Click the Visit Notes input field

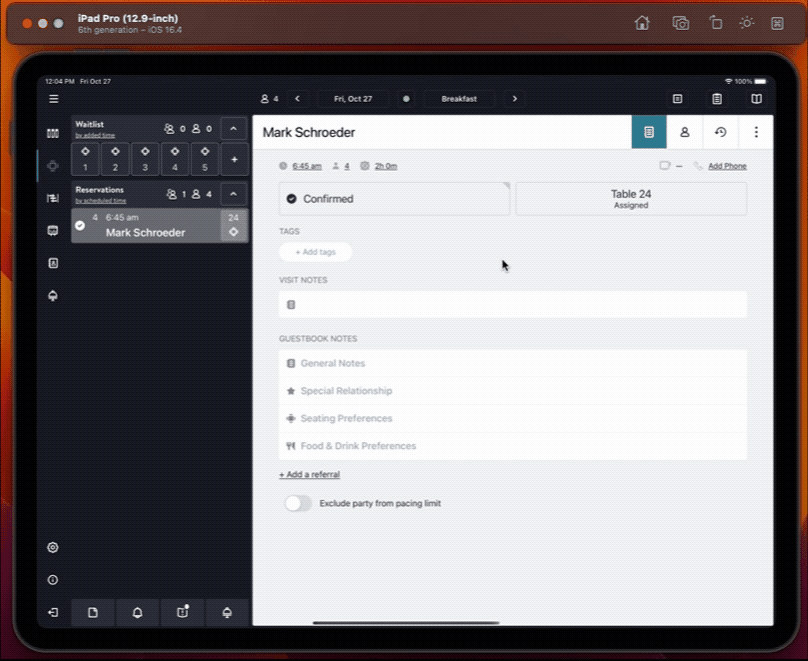513,303
